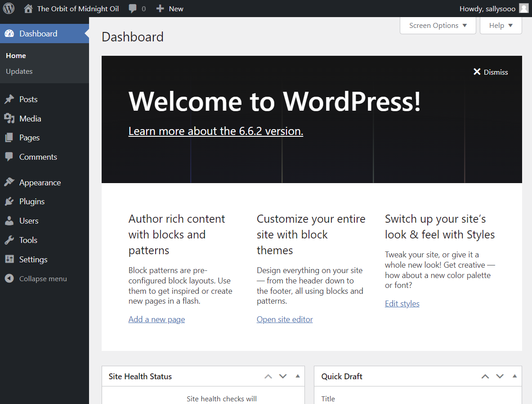Select Home submenu item
Image resolution: width=532 pixels, height=404 pixels.
(16, 56)
